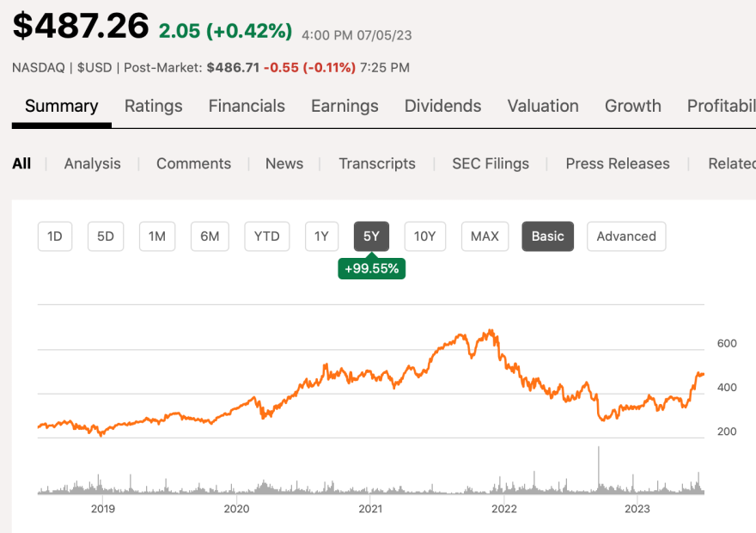Filter feed by Analysis
Viewport: 756px width, 533px height.
click(93, 163)
